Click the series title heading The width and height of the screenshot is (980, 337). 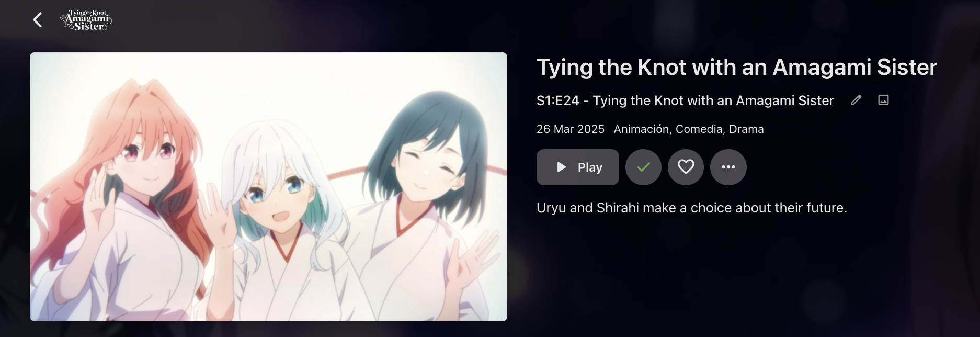(x=737, y=67)
